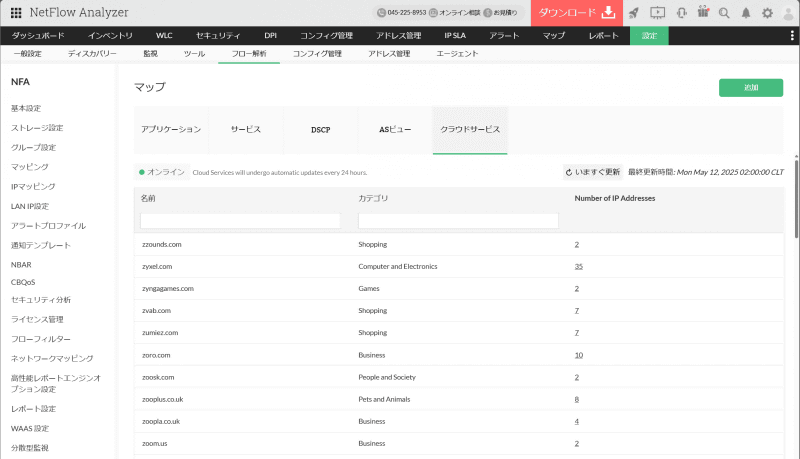Open フローフィルター in the sidebar
The width and height of the screenshot is (800, 459).
tap(41, 339)
